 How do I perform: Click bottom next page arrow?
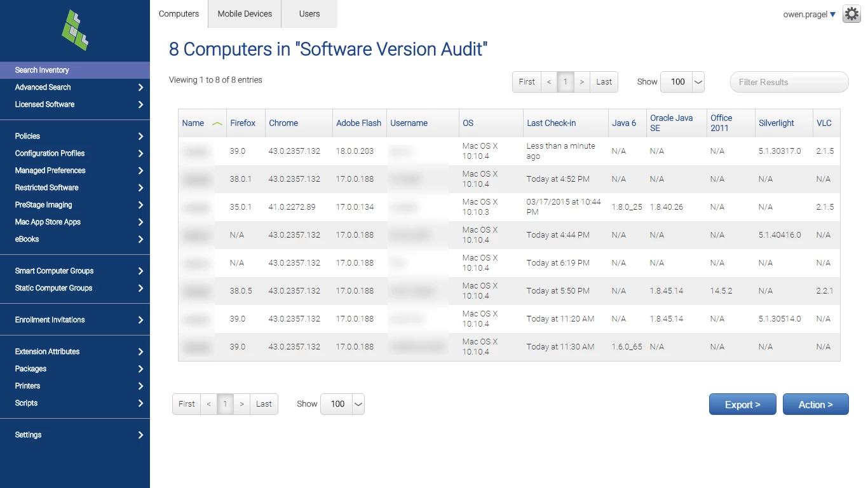(241, 404)
